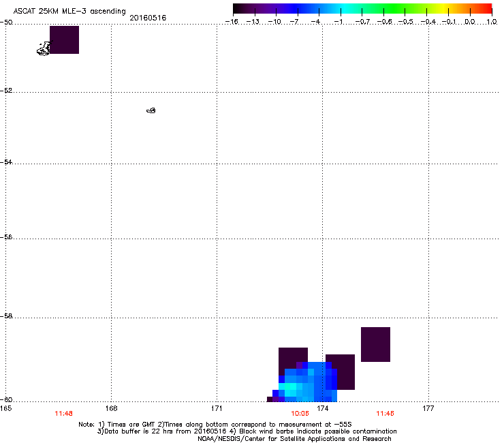Viewport: 504px width, 443px height.
Task: Click the island outline beside the top-left dark square
Action: 44,48
